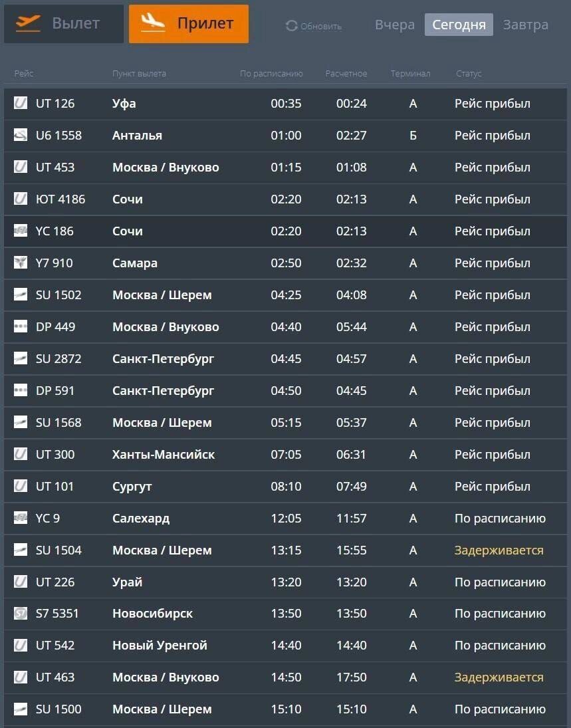Viewport: 571px width, 728px height.
Task: Click the Pobeda logo of flight DP 449
Action: (21, 326)
